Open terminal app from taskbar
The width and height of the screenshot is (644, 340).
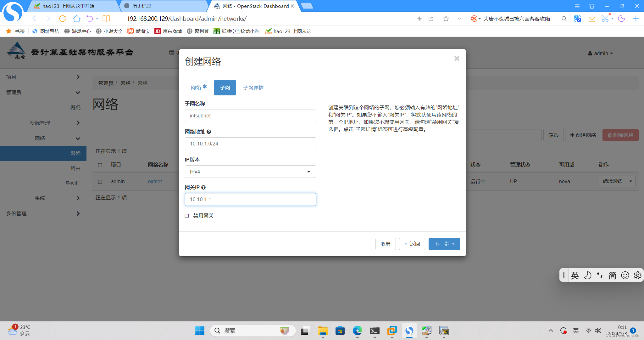coord(375,331)
